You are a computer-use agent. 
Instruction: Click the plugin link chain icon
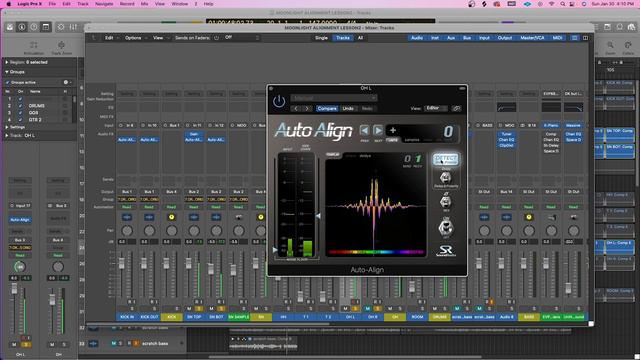(457, 109)
